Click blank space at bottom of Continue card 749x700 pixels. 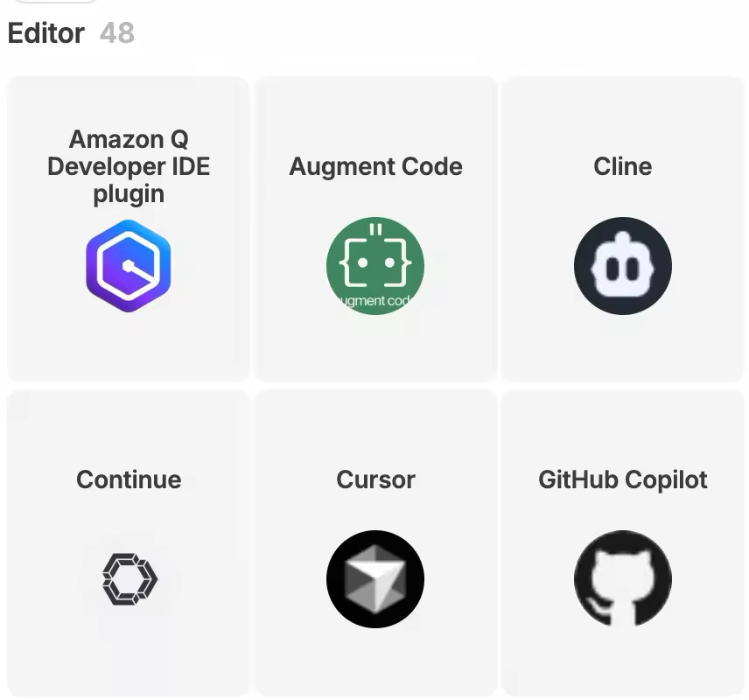coord(129,663)
